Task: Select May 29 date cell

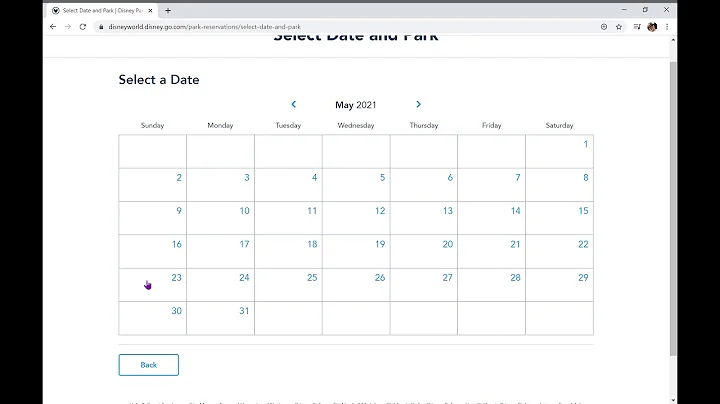Action: (x=559, y=285)
